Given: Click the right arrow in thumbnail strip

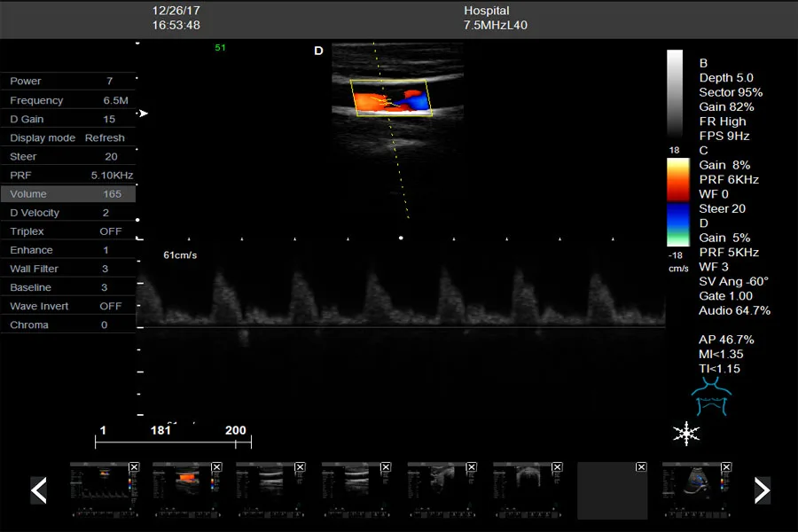Looking at the screenshot, I should point(762,490).
